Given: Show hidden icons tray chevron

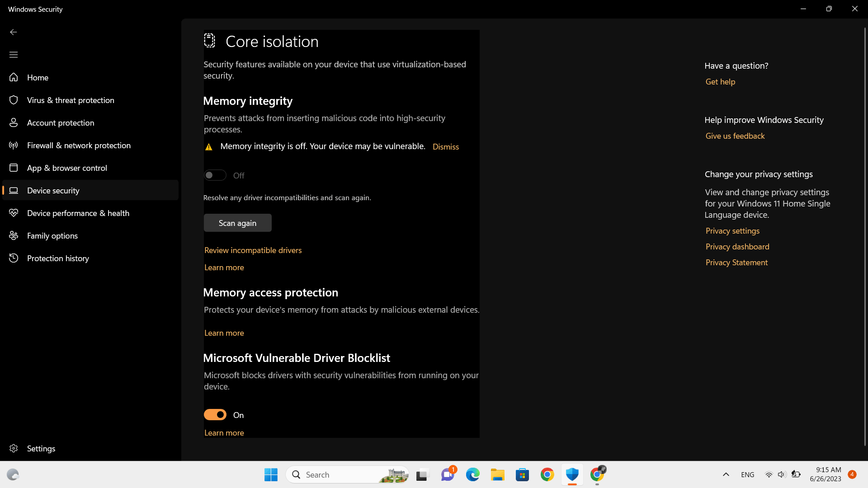Looking at the screenshot, I should click(726, 474).
